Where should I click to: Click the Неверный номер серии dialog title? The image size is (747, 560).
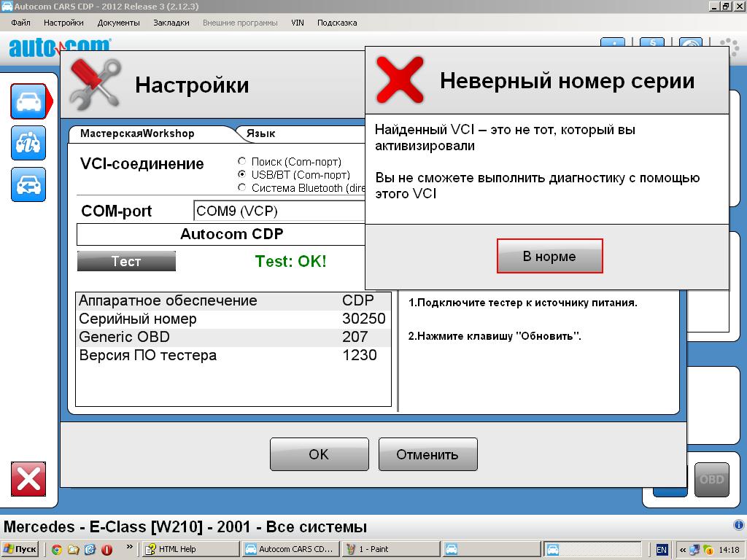(x=567, y=80)
